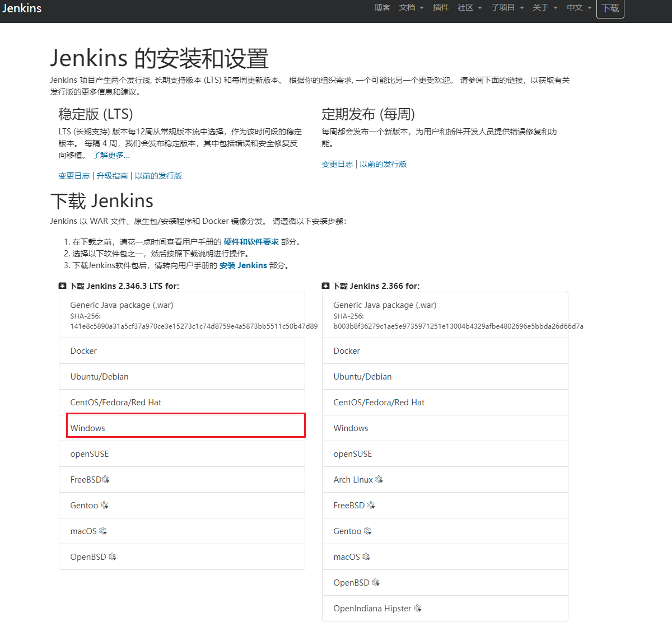Image resolution: width=672 pixels, height=622 pixels.
Task: Open the 子项目 dropdown menu
Action: [508, 8]
